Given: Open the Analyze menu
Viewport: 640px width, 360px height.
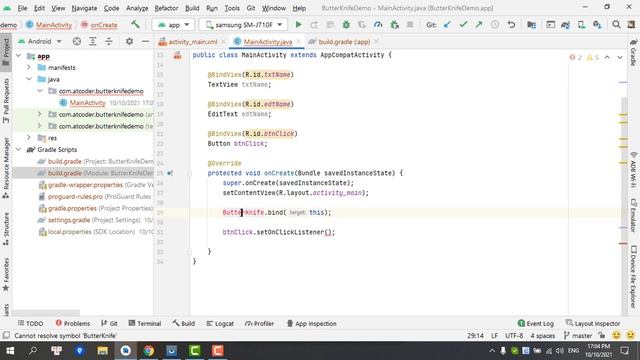Looking at the screenshot, I should (137, 8).
